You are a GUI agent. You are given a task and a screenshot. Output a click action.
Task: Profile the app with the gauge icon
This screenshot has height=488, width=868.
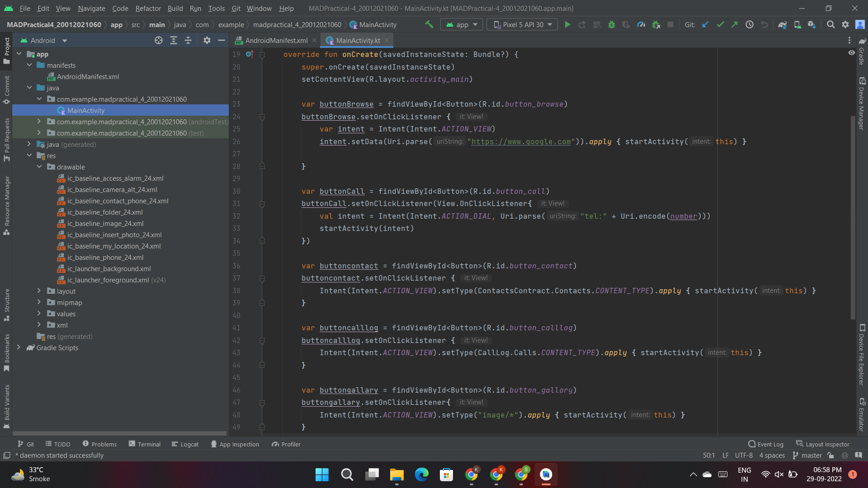[641, 24]
